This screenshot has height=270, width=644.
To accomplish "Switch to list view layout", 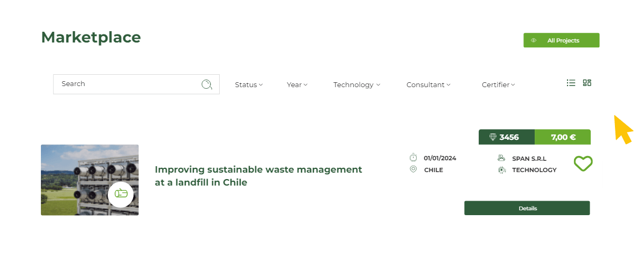I will click(x=571, y=83).
